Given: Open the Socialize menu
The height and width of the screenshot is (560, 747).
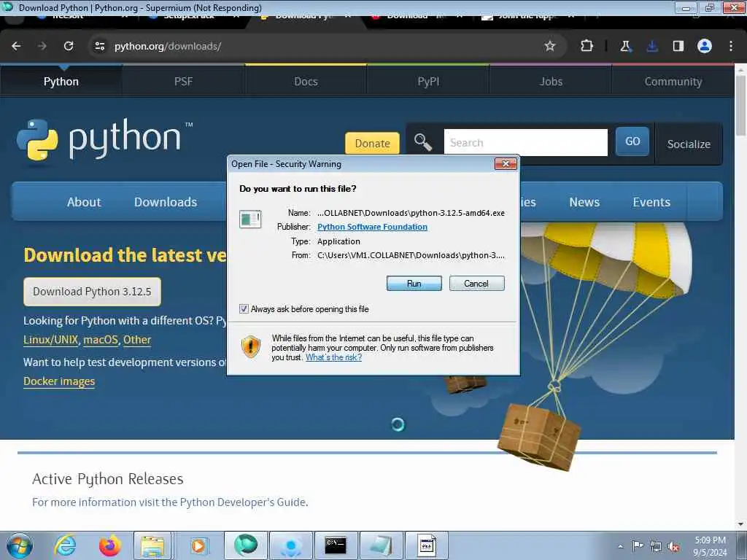Looking at the screenshot, I should pyautogui.click(x=689, y=144).
